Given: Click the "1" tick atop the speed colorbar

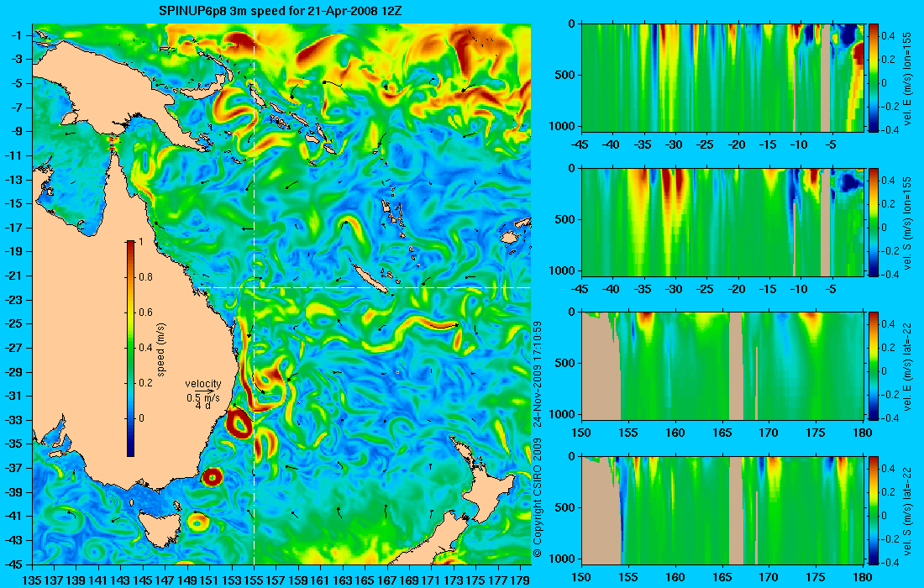Looking at the screenshot, I should click(140, 242).
